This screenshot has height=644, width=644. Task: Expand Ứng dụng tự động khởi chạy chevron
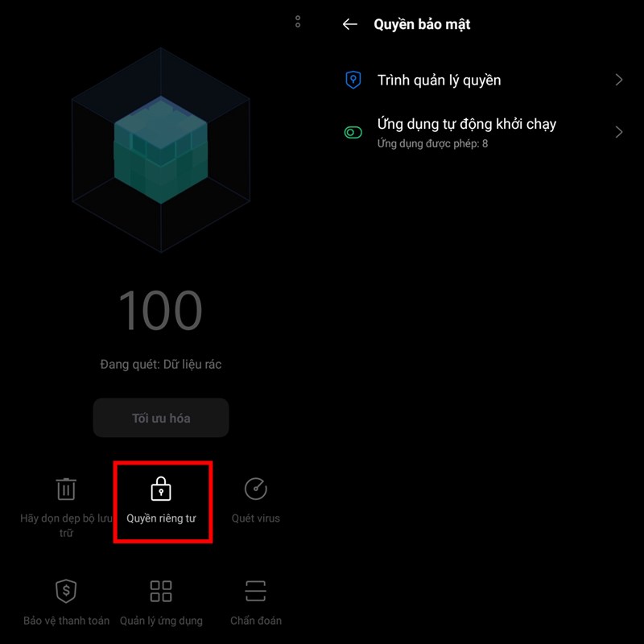619,132
